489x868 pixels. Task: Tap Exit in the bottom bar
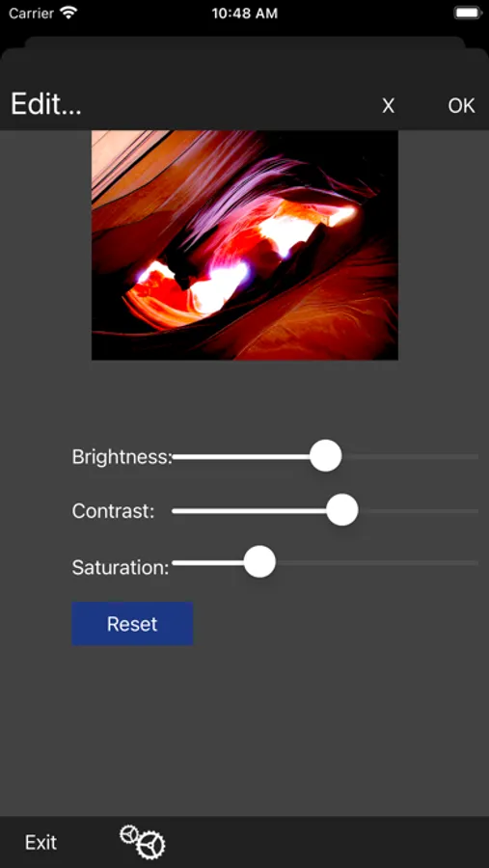pyautogui.click(x=41, y=843)
